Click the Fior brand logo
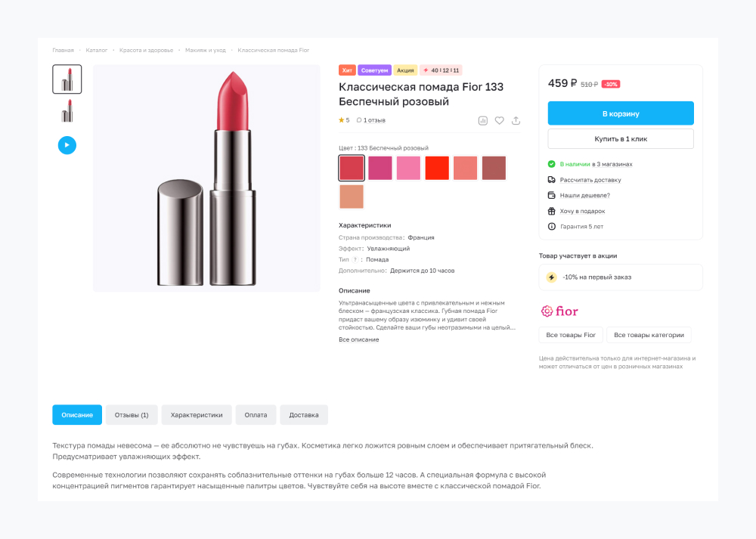756x539 pixels. tap(560, 311)
